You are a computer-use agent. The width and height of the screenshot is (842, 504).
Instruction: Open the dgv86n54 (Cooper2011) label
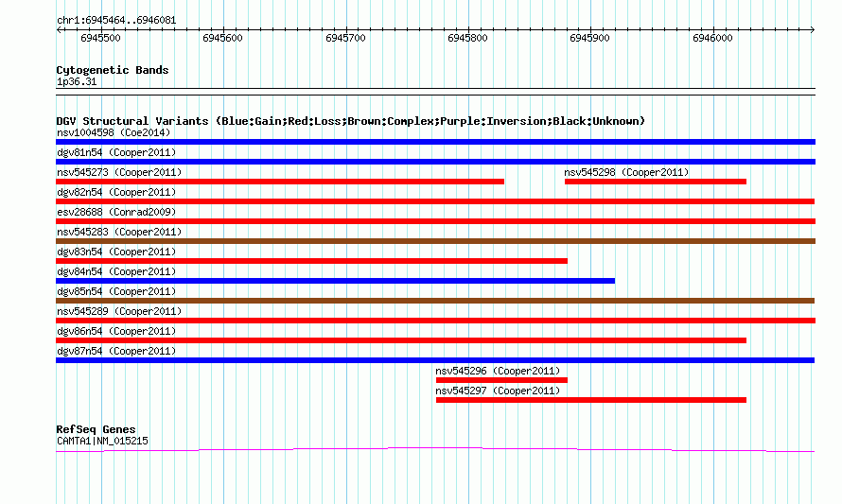click(116, 331)
